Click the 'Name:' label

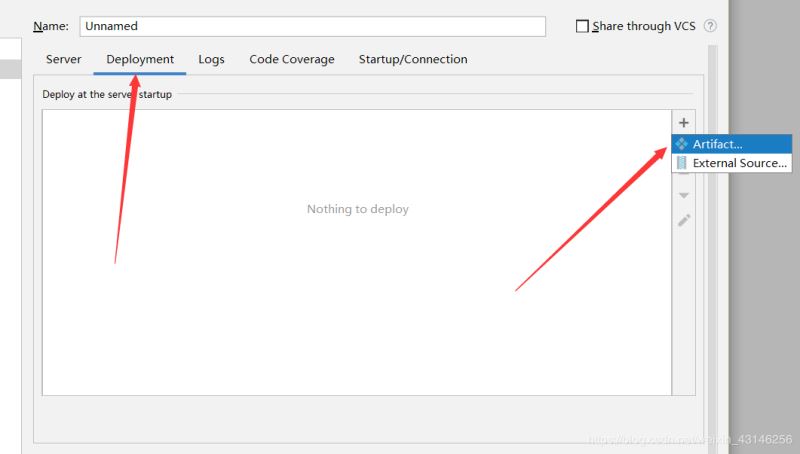[x=51, y=26]
